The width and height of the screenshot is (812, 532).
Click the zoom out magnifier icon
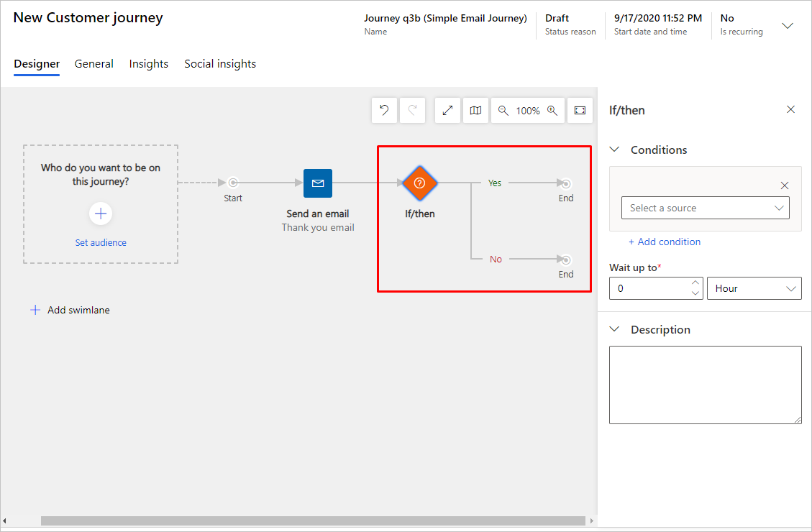pos(503,110)
